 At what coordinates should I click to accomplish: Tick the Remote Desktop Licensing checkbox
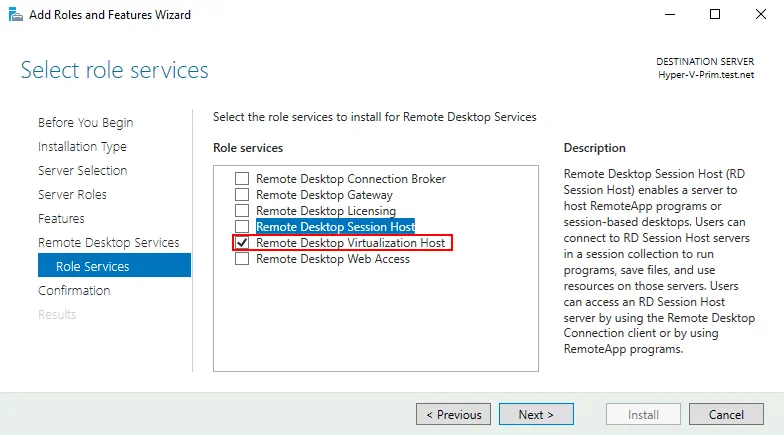tap(241, 211)
